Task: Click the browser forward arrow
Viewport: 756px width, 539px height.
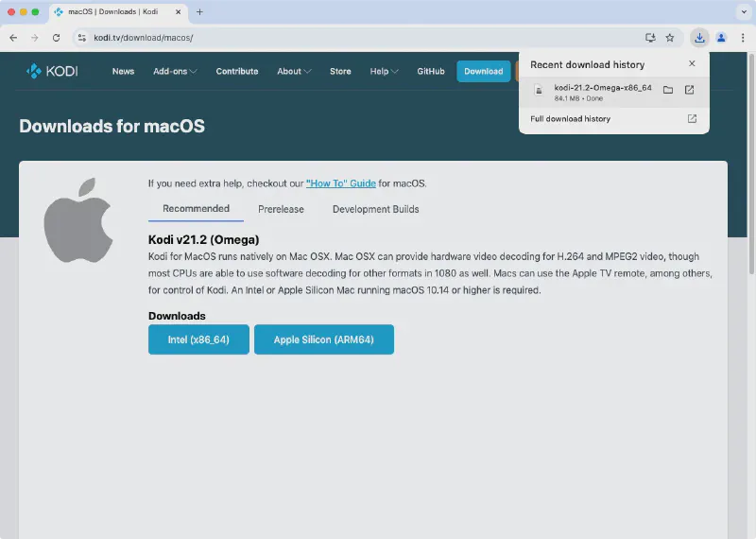Action: point(35,38)
